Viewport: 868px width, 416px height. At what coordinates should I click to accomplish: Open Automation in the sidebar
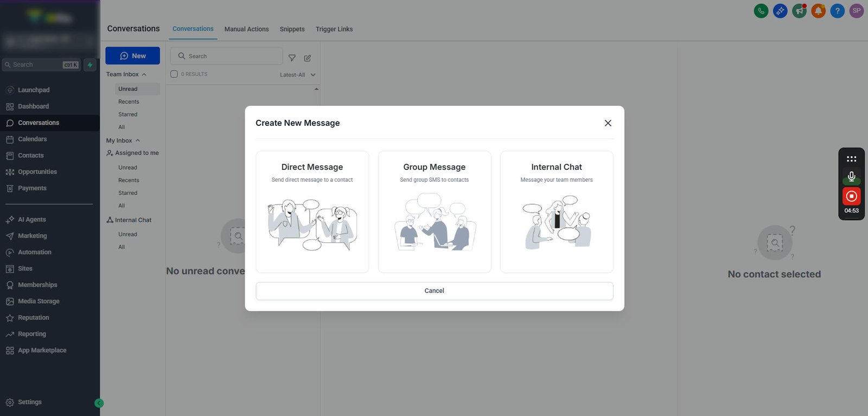(x=35, y=252)
